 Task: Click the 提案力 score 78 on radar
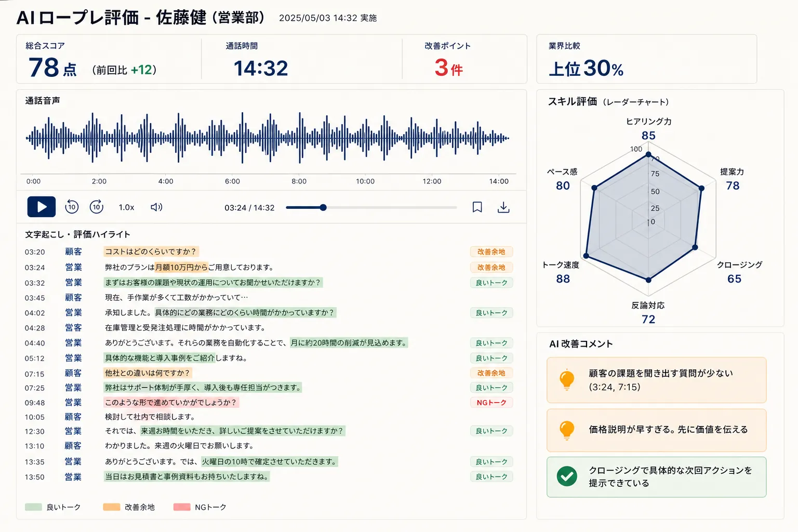pos(733,186)
